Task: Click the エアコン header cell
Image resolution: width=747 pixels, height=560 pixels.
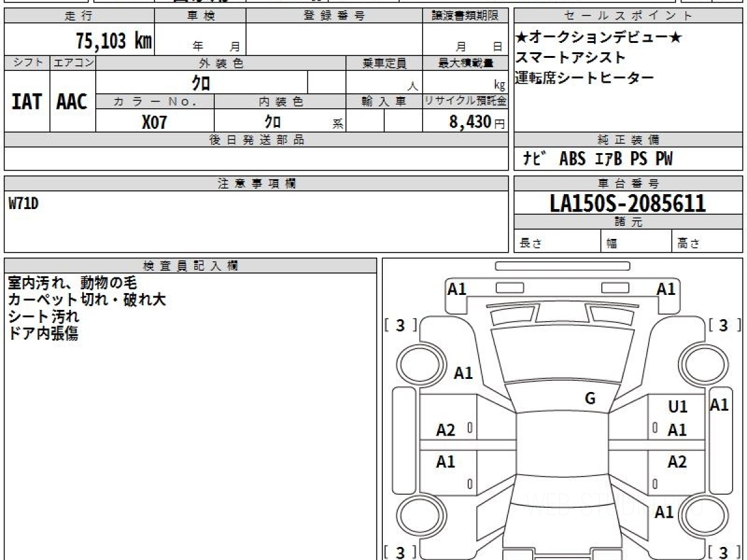Action: point(73,63)
